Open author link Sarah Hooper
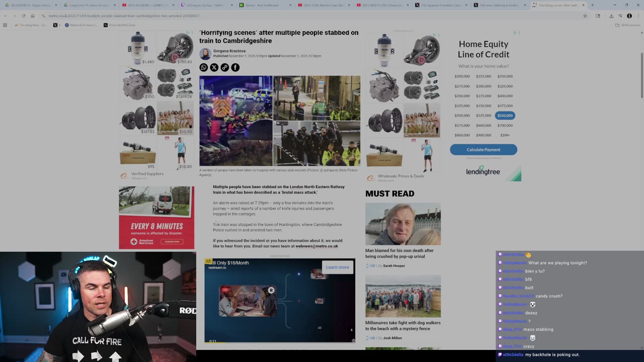Screen dimensions: 644x362 tap(394, 265)
